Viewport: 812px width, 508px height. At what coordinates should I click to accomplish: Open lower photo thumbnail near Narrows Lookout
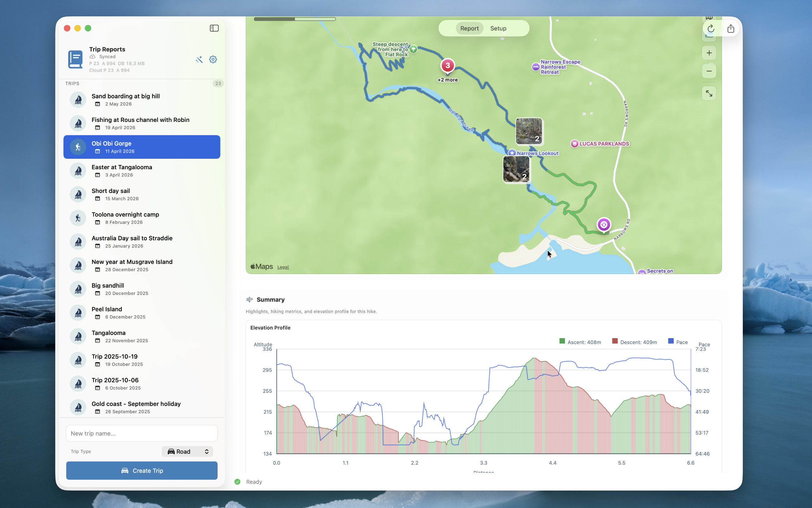516,169
